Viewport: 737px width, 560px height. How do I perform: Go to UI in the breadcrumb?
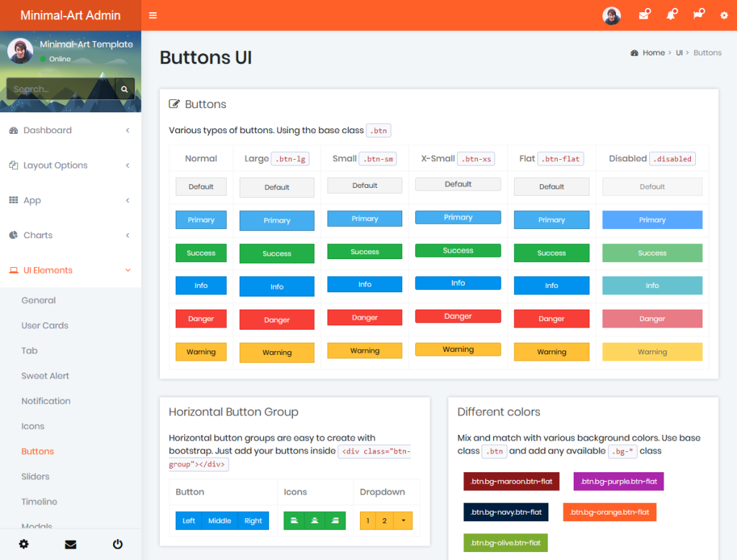[x=679, y=53]
